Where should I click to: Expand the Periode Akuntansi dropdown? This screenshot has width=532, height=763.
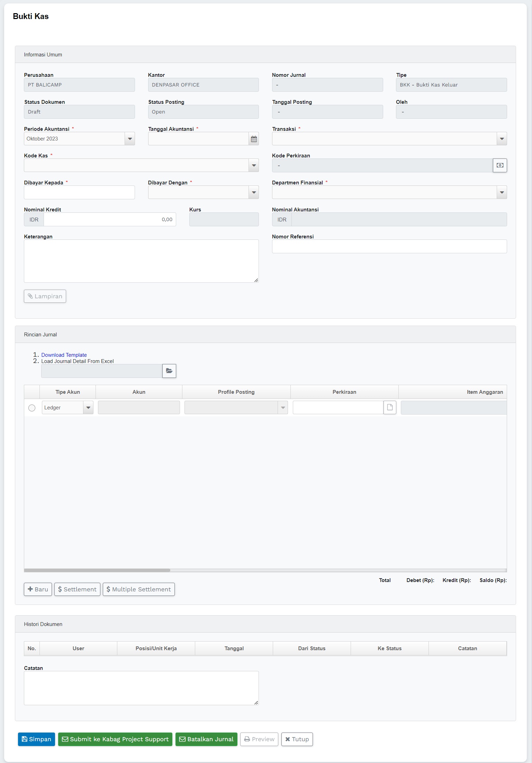point(130,139)
